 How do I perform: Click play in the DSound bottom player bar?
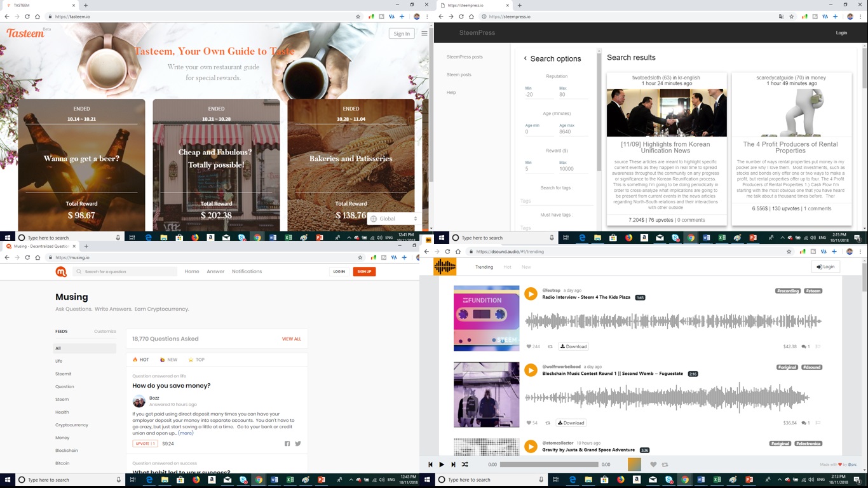pyautogui.click(x=442, y=464)
